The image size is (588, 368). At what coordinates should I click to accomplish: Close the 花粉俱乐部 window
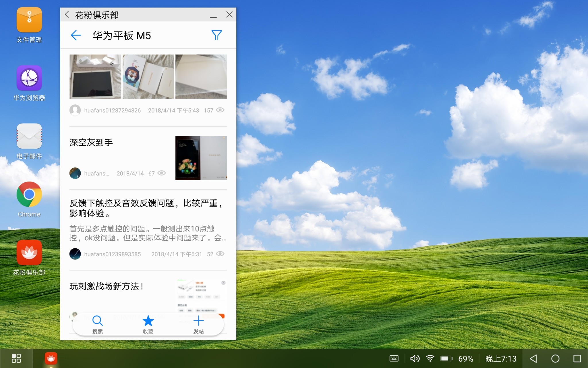point(229,14)
